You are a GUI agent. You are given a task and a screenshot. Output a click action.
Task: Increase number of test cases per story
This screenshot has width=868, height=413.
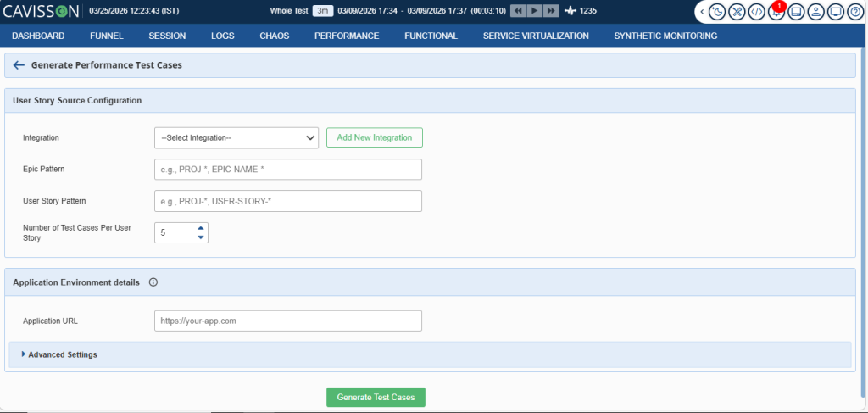click(x=201, y=228)
